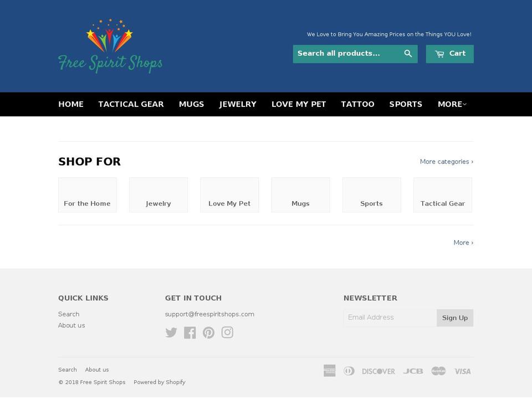Click the Free Spirit Shops logo
The height and width of the screenshot is (399, 532).
point(110,46)
